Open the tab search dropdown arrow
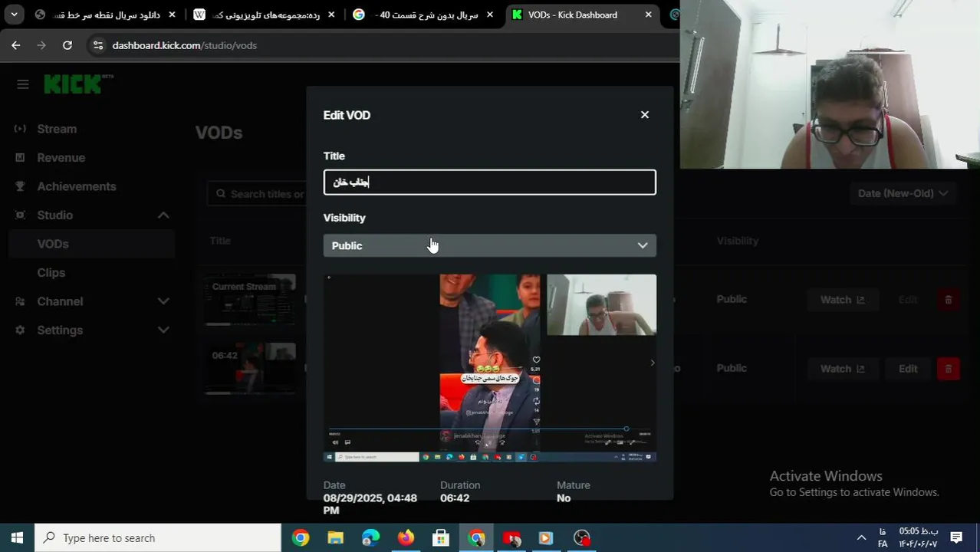Image resolution: width=980 pixels, height=552 pixels. (x=15, y=15)
